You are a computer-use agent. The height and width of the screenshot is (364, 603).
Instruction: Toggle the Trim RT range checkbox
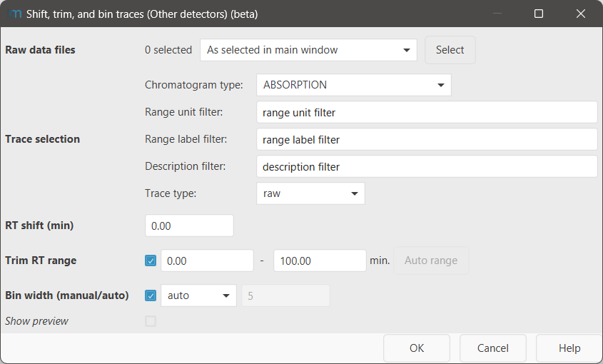(x=151, y=261)
